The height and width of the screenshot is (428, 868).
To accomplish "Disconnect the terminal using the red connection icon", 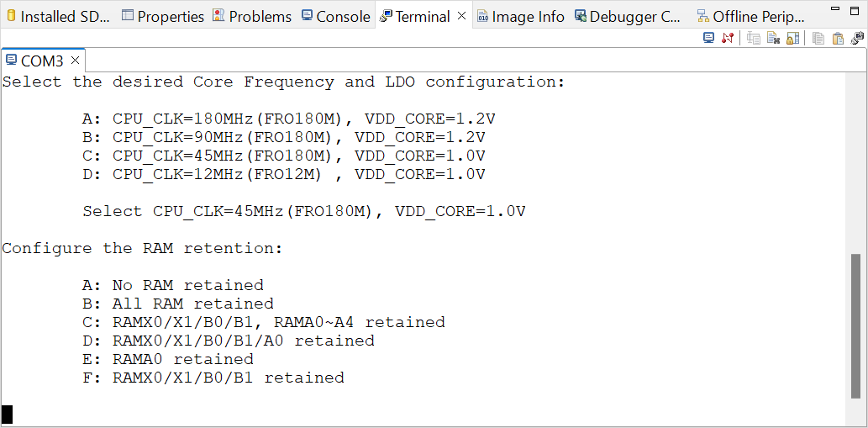I will pyautogui.click(x=728, y=38).
